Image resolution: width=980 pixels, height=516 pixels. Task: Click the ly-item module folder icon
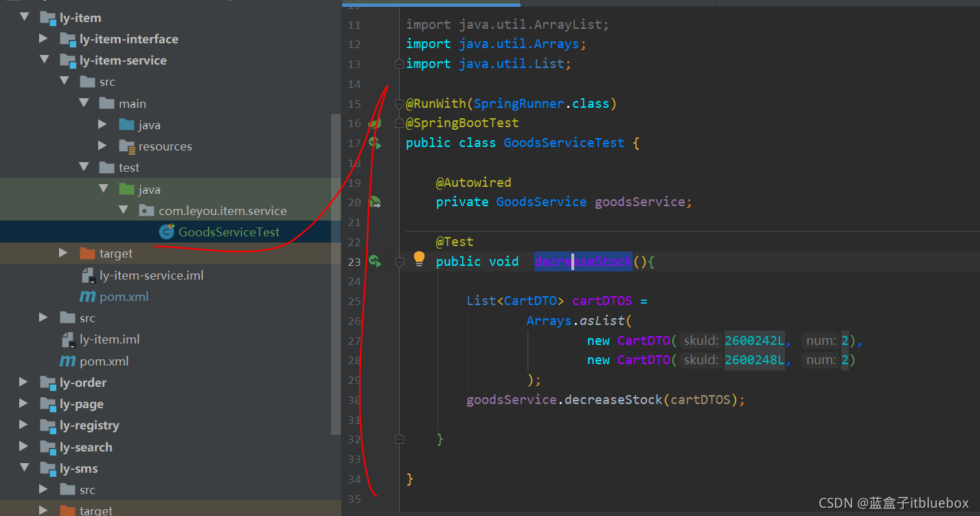coord(48,18)
